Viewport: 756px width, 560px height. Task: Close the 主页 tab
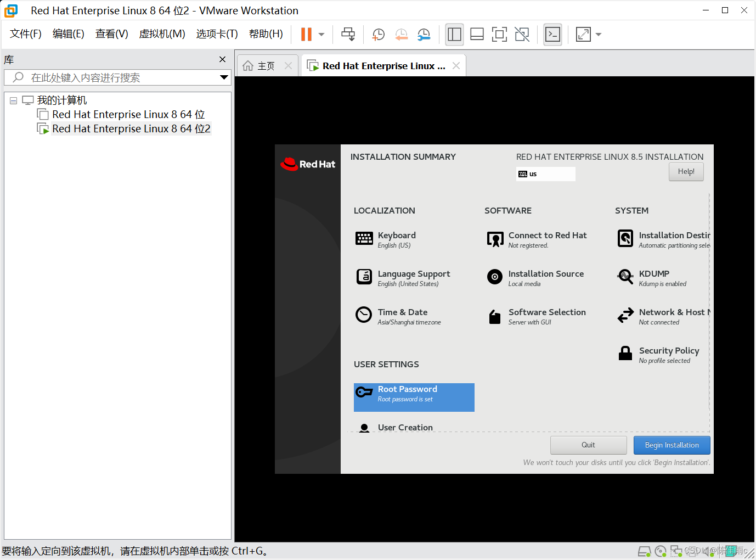click(x=288, y=65)
